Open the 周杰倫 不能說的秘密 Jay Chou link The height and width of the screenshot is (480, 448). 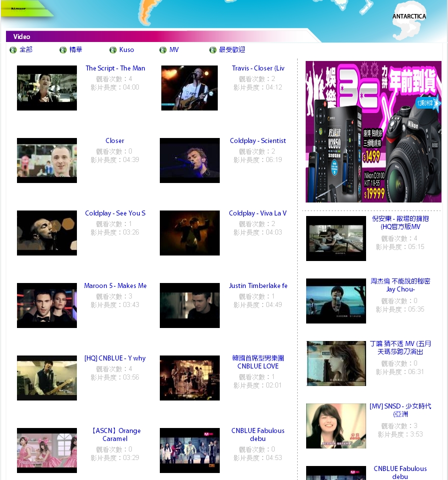(401, 285)
